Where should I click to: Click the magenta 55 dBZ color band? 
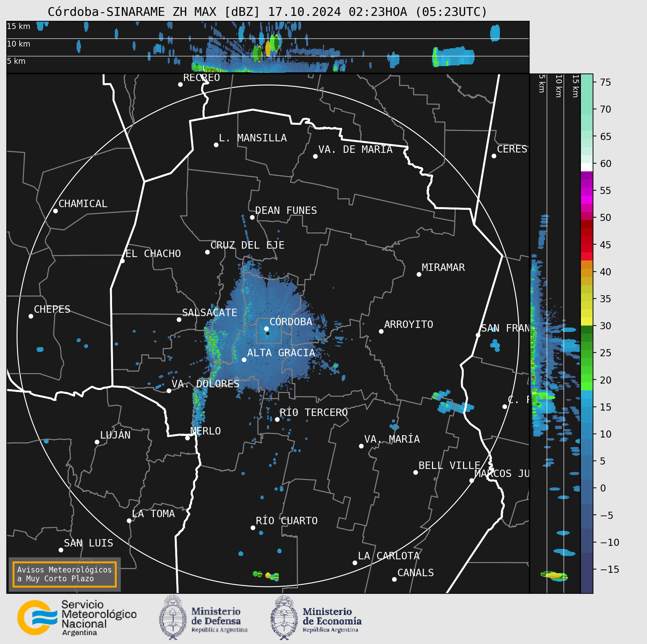tap(587, 192)
